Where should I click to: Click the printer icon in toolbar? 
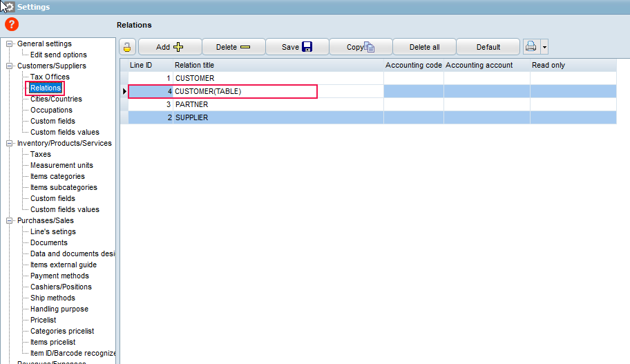click(531, 47)
